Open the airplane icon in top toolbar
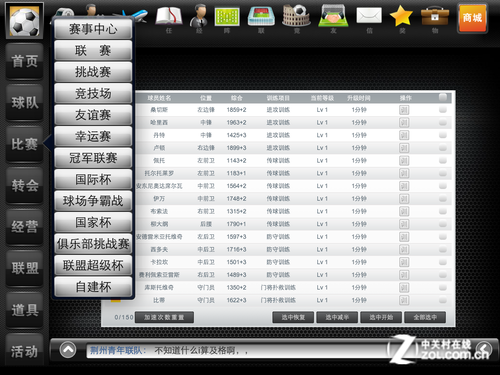Screen dimensions: 500x375 [135, 15]
